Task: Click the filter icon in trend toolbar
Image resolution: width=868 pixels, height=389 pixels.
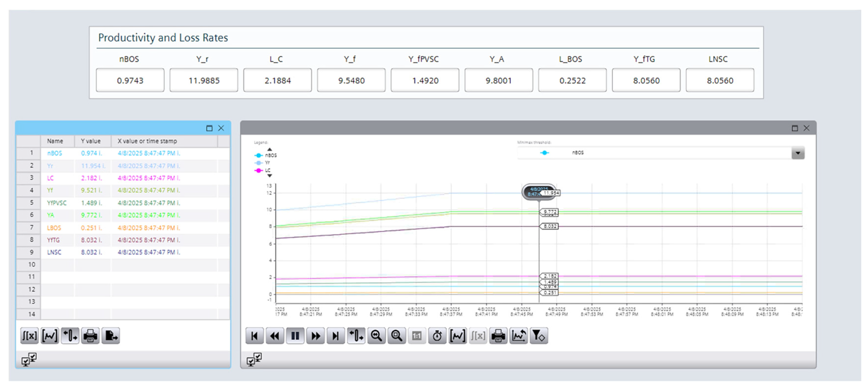Action: (538, 336)
